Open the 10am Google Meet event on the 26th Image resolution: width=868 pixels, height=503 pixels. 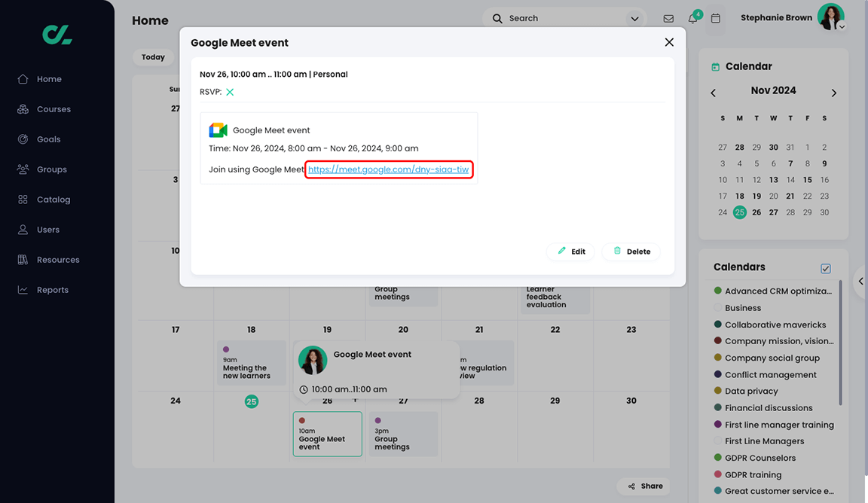pyautogui.click(x=327, y=434)
